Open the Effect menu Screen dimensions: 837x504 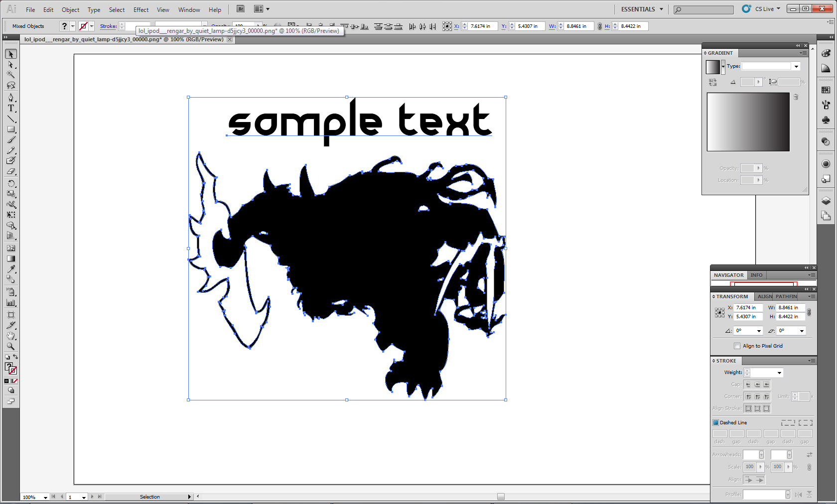pos(141,9)
